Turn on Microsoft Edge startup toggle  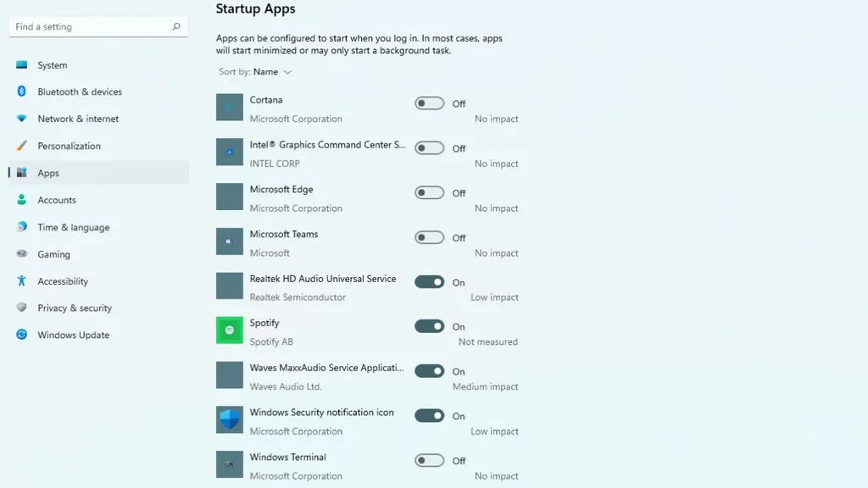(429, 192)
